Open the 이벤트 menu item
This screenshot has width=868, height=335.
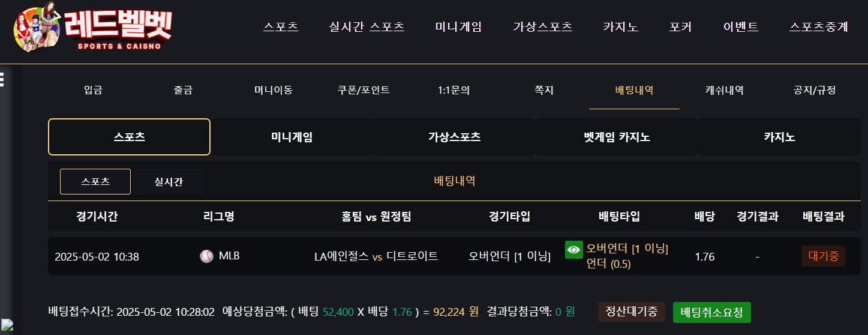click(741, 27)
